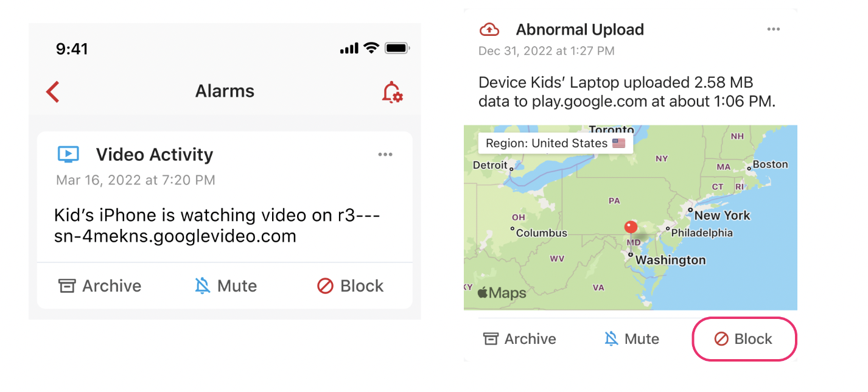This screenshot has width=868, height=392.
Task: Click the Abnormal Upload cloud icon
Action: [489, 29]
